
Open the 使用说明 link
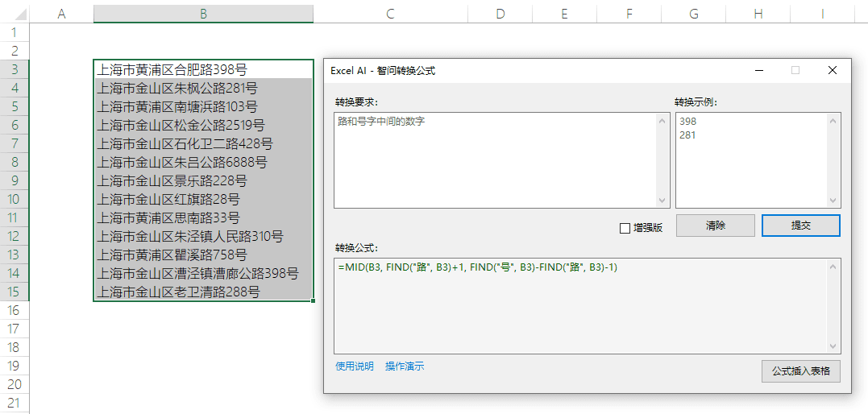[x=355, y=366]
